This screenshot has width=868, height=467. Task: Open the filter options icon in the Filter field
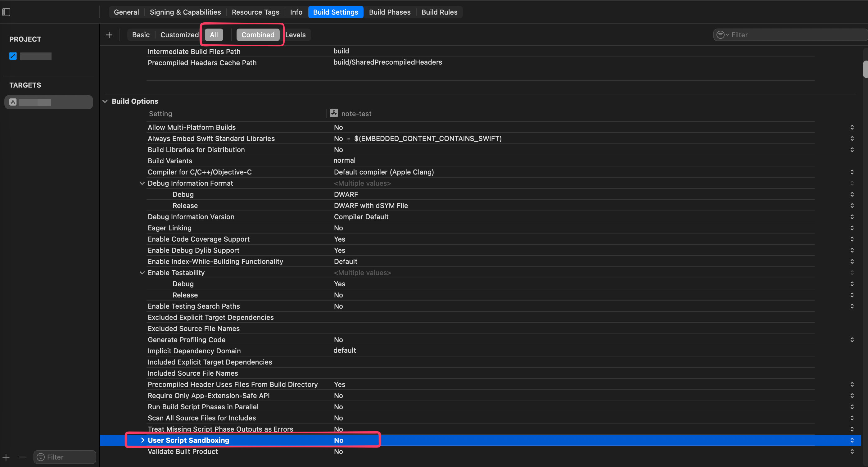(721, 34)
